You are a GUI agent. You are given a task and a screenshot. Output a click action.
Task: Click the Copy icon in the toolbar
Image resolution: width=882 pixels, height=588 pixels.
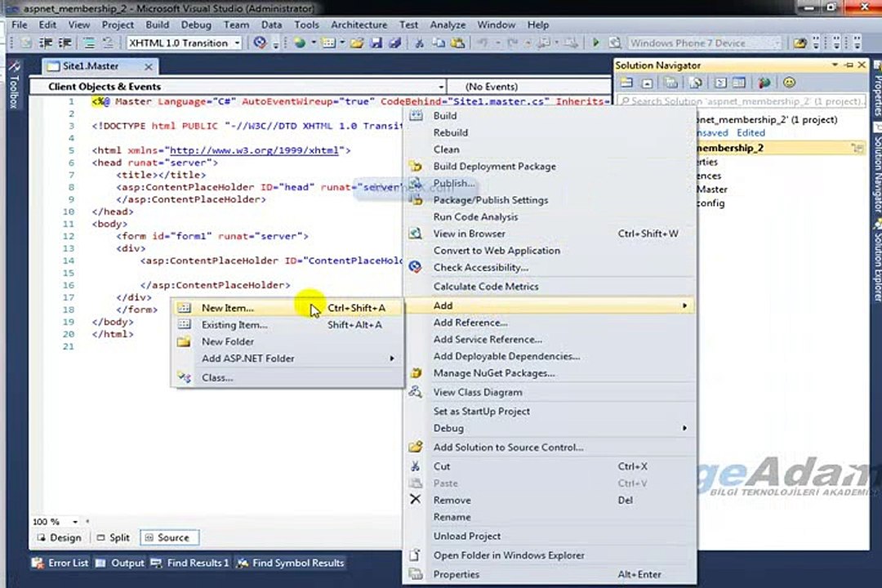[x=439, y=42]
